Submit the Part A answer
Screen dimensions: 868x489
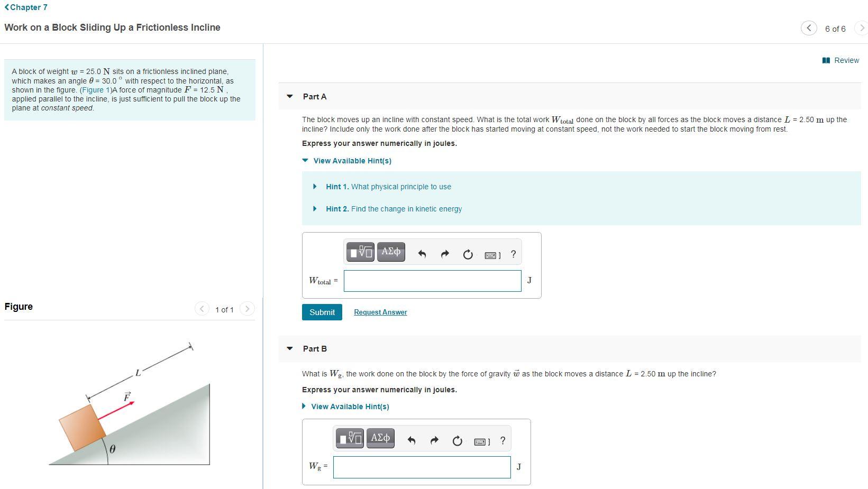coord(322,312)
